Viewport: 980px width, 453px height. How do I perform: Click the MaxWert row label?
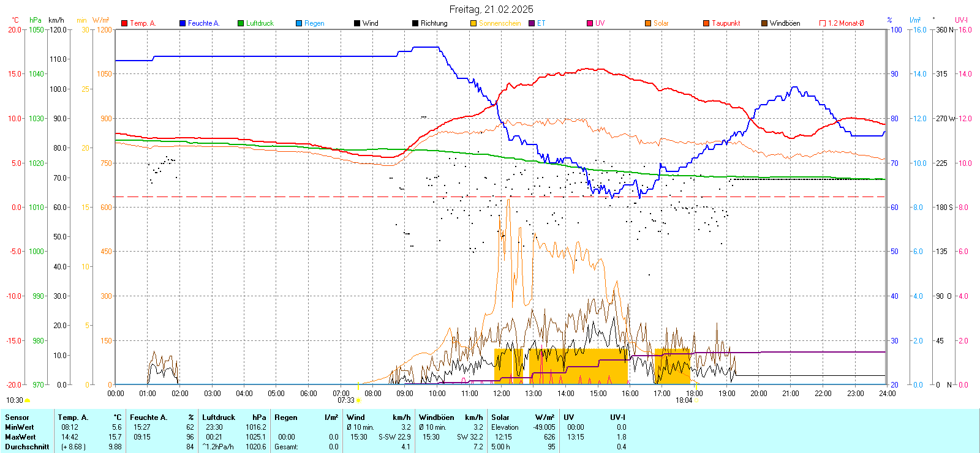click(x=20, y=437)
